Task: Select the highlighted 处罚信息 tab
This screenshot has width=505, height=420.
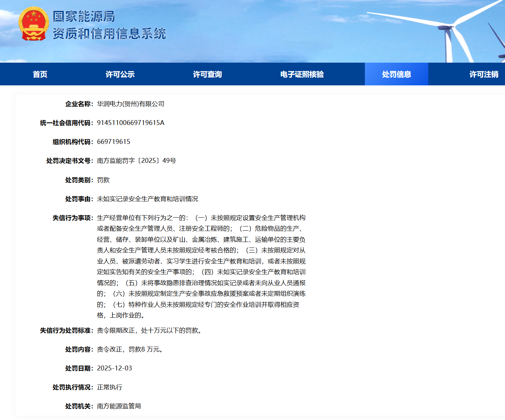Action: pyautogui.click(x=396, y=74)
